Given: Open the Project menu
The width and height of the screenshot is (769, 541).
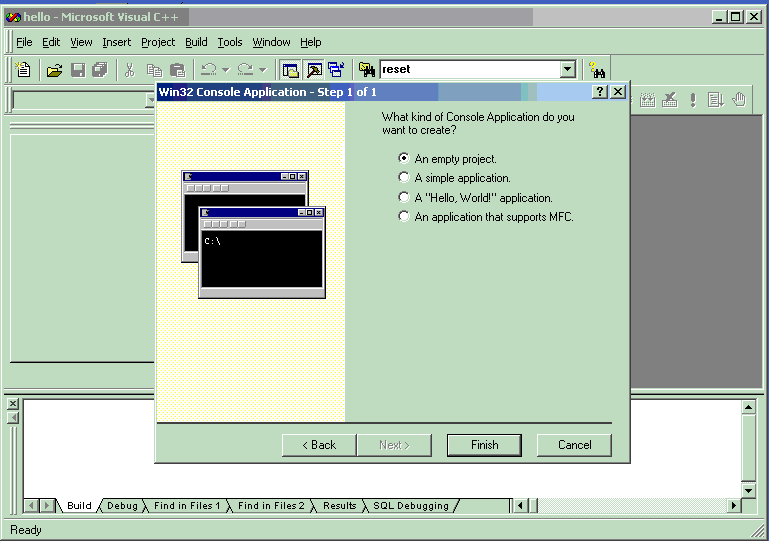Looking at the screenshot, I should point(158,42).
